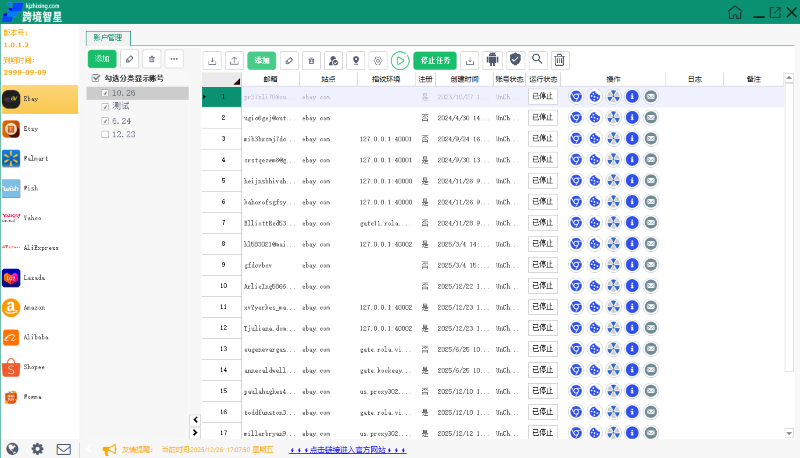Click the blue info icon in row 4
This screenshot has width=800, height=458.
[x=632, y=159]
